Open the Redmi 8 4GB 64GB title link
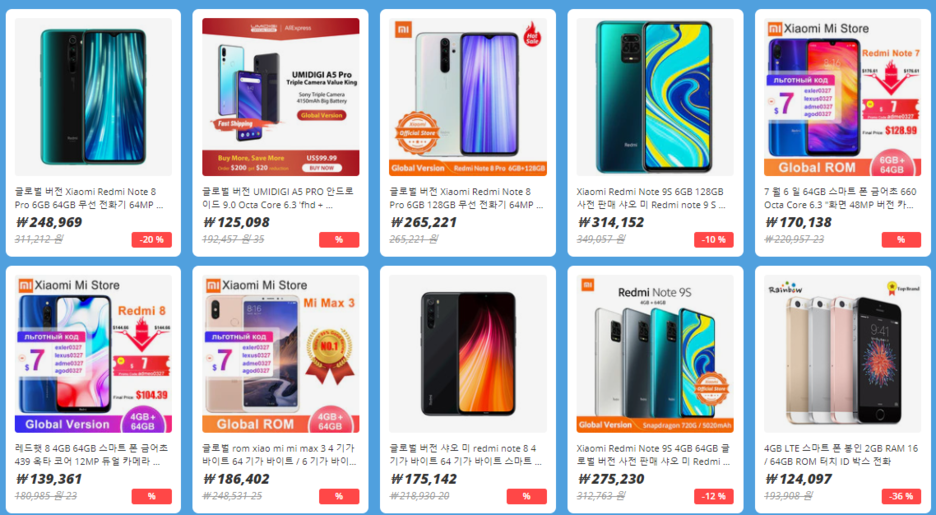Viewport: 936px width, 515px height. [x=91, y=455]
